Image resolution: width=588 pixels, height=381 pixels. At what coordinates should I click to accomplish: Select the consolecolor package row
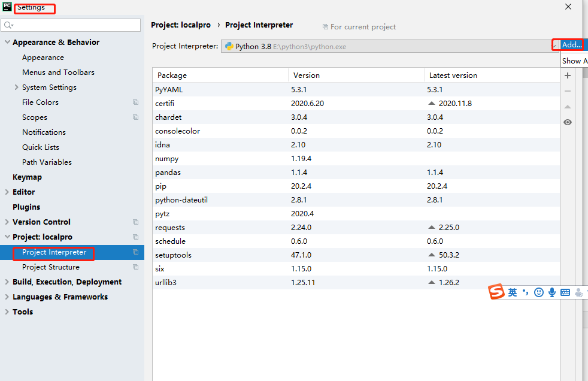pyautogui.click(x=356, y=131)
